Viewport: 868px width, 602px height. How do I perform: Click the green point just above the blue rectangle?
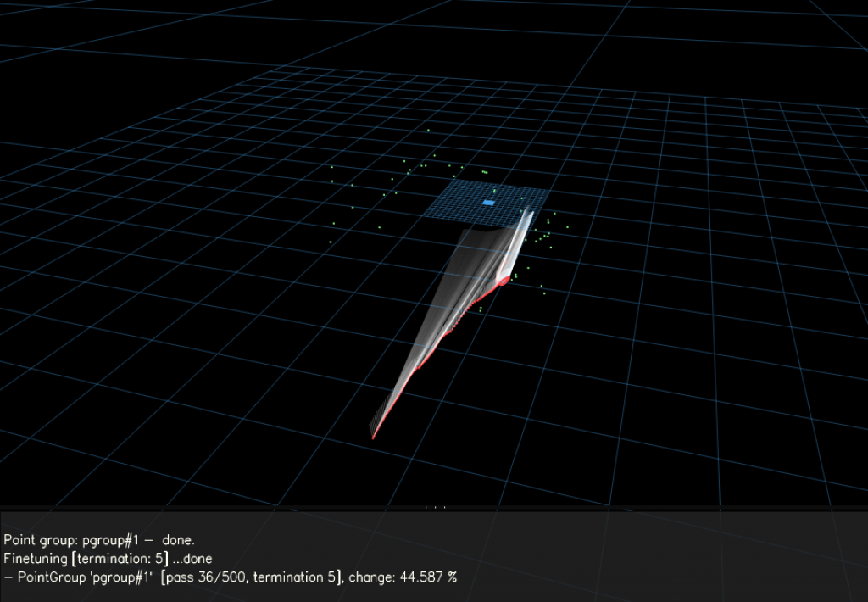tap(494, 191)
